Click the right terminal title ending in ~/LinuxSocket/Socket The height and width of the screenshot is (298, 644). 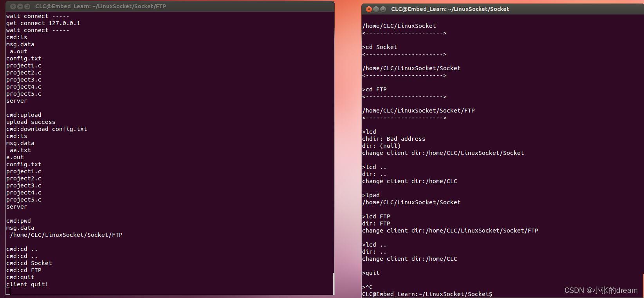point(450,9)
